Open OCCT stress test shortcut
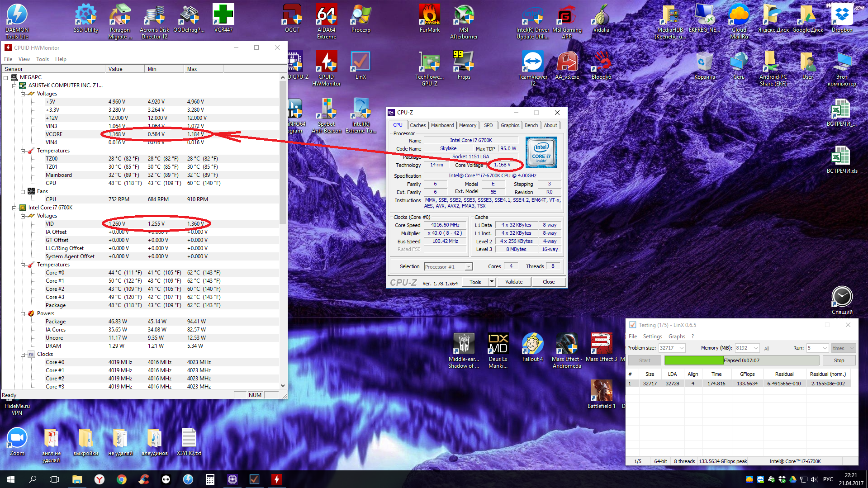Image resolution: width=868 pixels, height=488 pixels. pyautogui.click(x=292, y=18)
